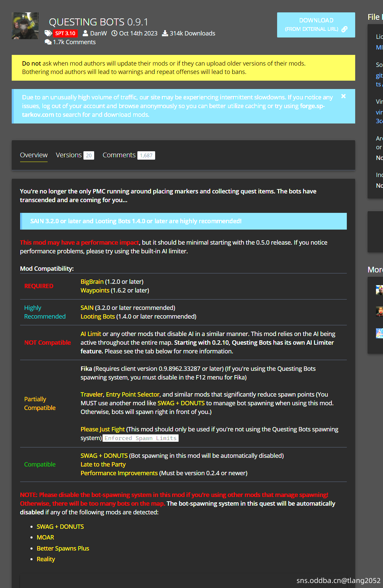
Task: Open the Traveler mod link
Action: pos(92,394)
